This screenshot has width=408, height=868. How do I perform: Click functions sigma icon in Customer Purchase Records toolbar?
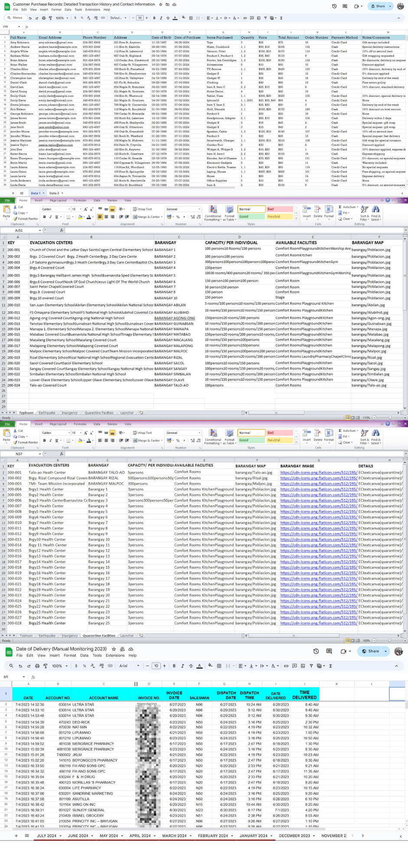tap(281, 18)
